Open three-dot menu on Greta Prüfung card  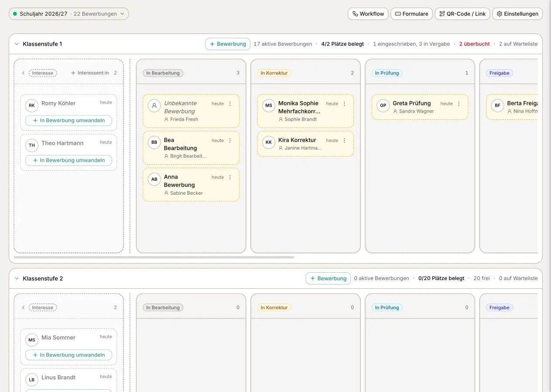[459, 104]
